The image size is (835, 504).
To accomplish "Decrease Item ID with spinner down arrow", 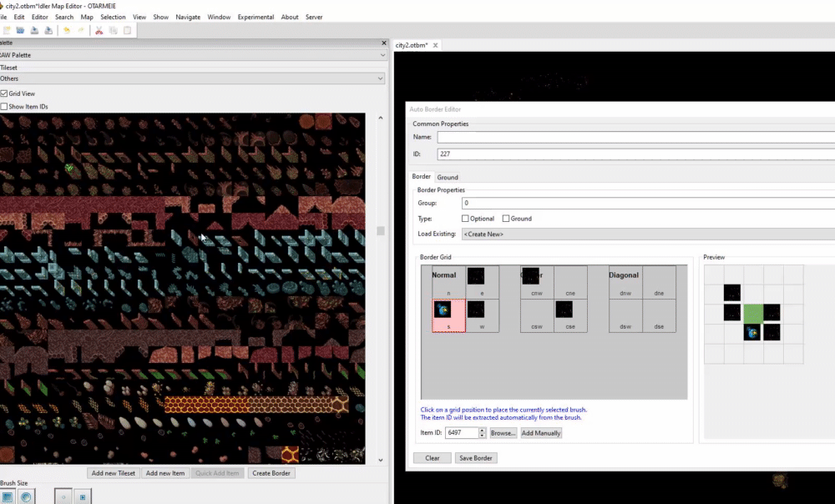I will [x=482, y=436].
